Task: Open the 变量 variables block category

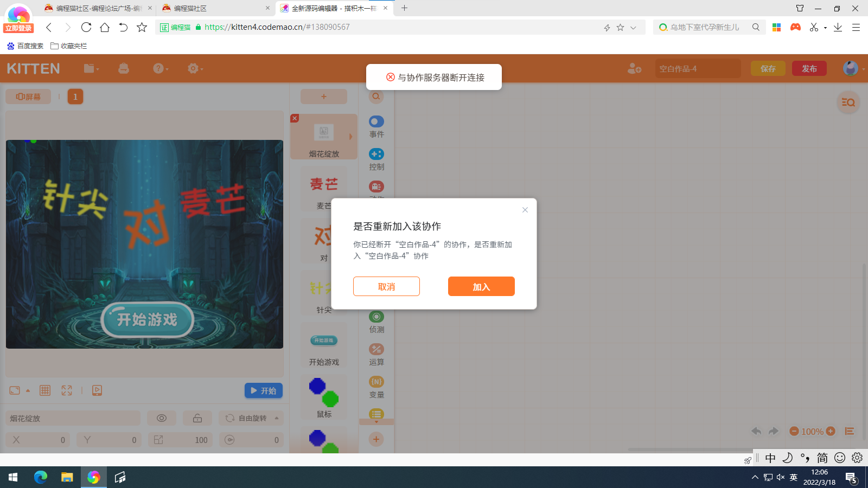Action: pyautogui.click(x=376, y=387)
